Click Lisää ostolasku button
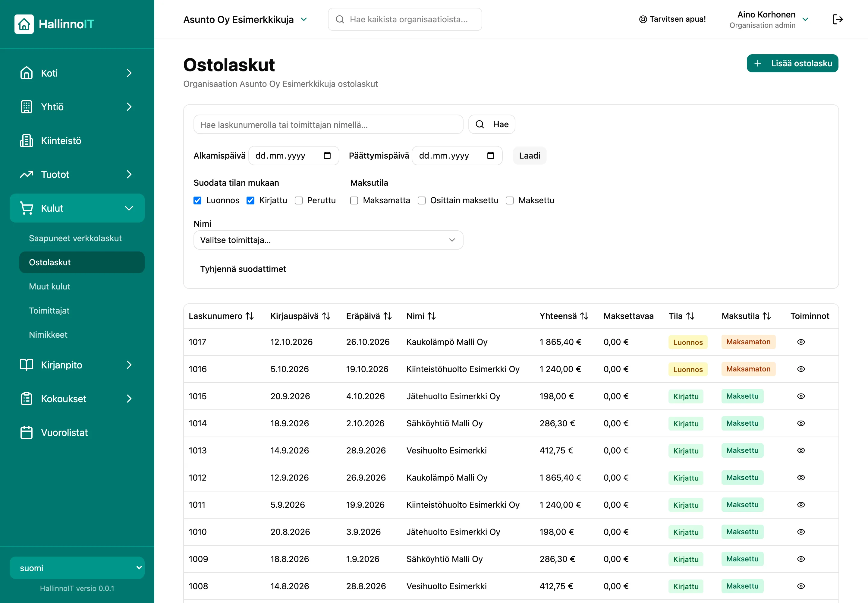 (792, 63)
